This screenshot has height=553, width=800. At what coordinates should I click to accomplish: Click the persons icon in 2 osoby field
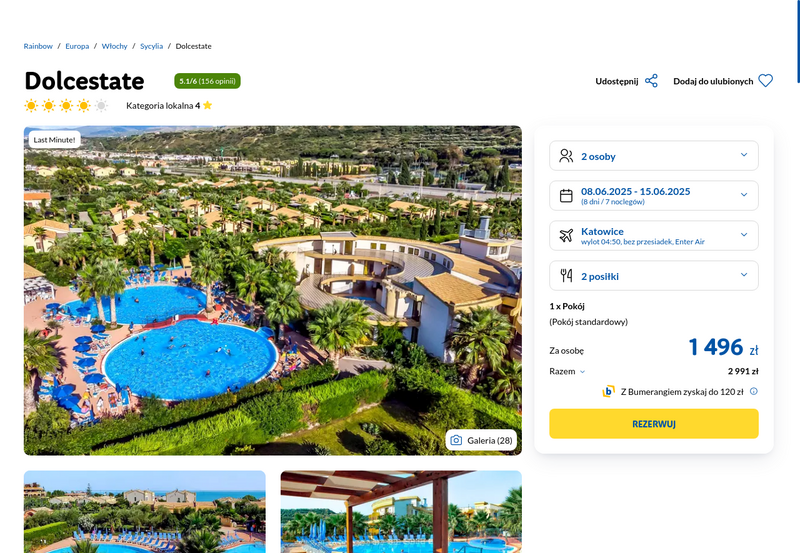pos(566,156)
